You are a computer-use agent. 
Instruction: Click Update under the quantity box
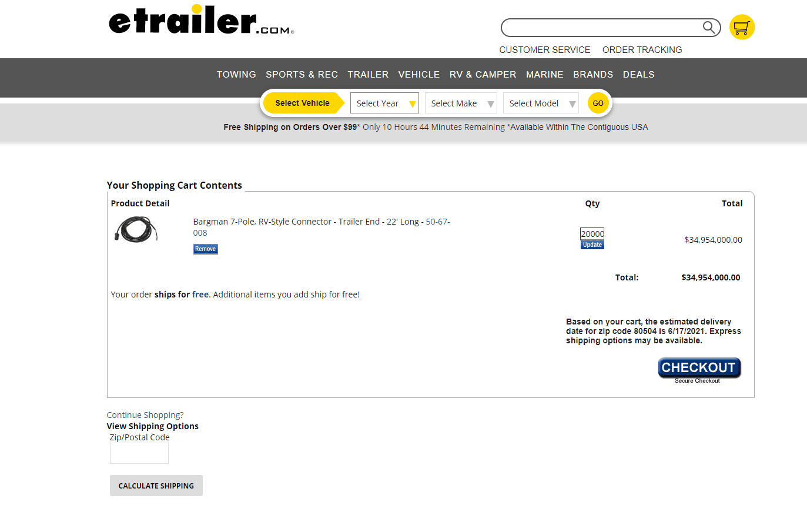click(x=592, y=245)
